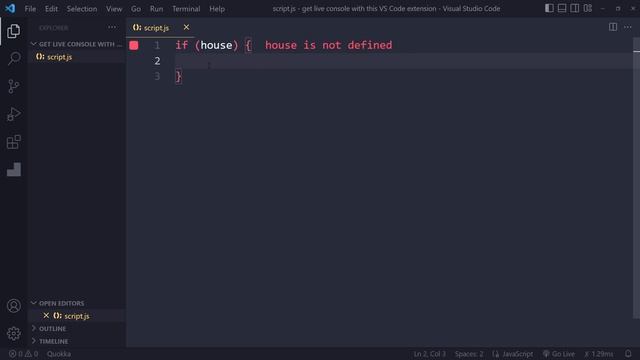The width and height of the screenshot is (640, 360).
Task: Open the Accounts menu icon
Action: point(13,305)
